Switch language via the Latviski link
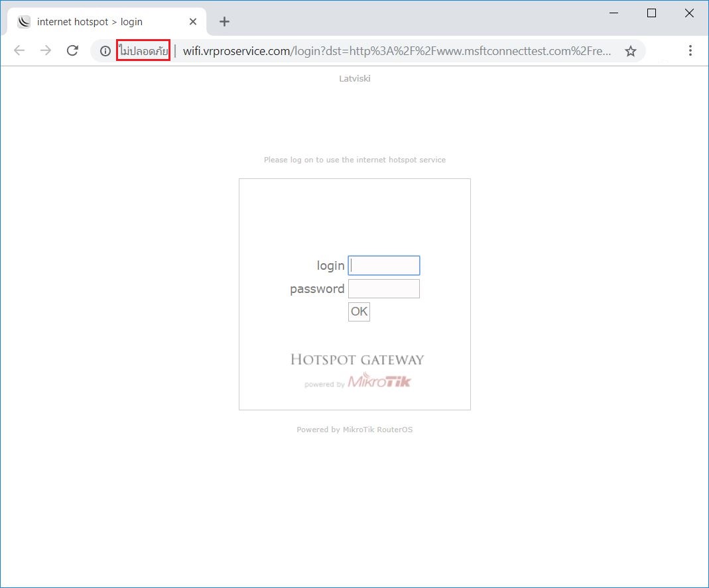Screen dimensions: 709x588 (x=355, y=79)
